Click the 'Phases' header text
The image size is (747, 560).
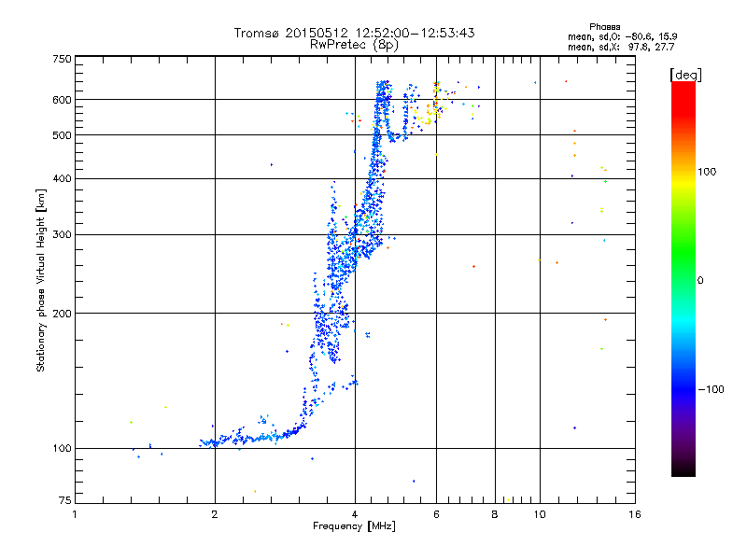coord(604,27)
